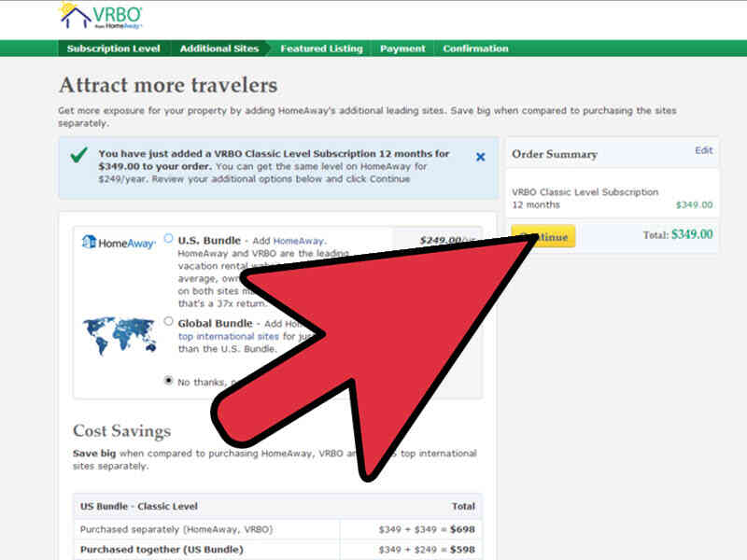Open the top international sites link
This screenshot has height=560, width=747.
(228, 336)
